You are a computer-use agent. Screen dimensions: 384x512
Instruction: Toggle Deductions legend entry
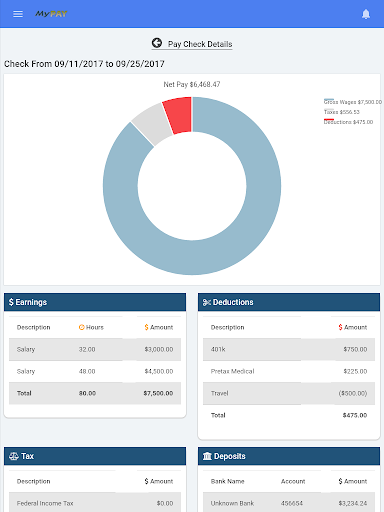(x=348, y=122)
